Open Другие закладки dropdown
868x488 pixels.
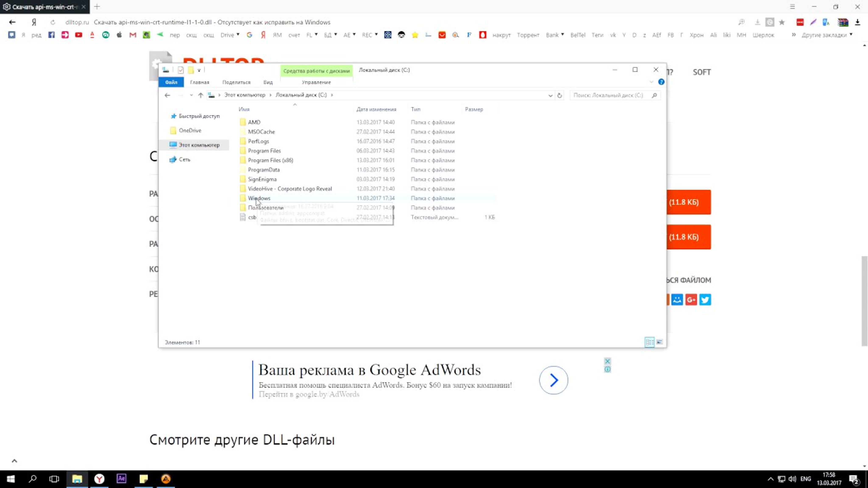(827, 35)
